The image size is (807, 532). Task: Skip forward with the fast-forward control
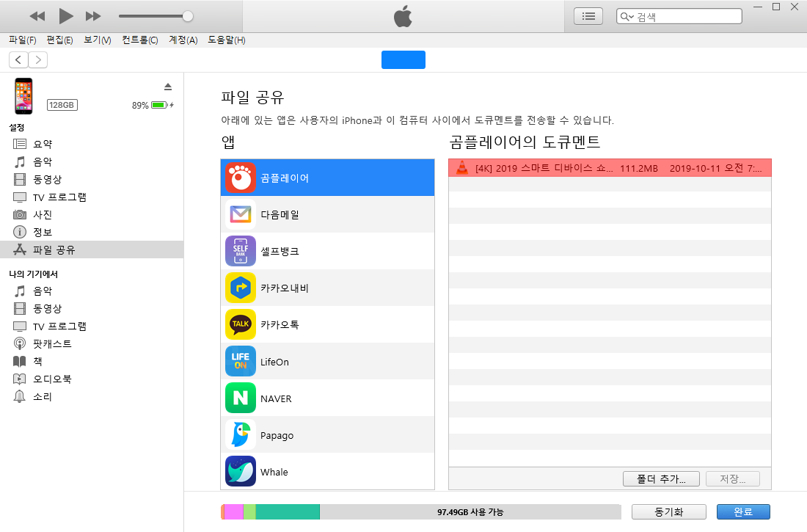(92, 15)
